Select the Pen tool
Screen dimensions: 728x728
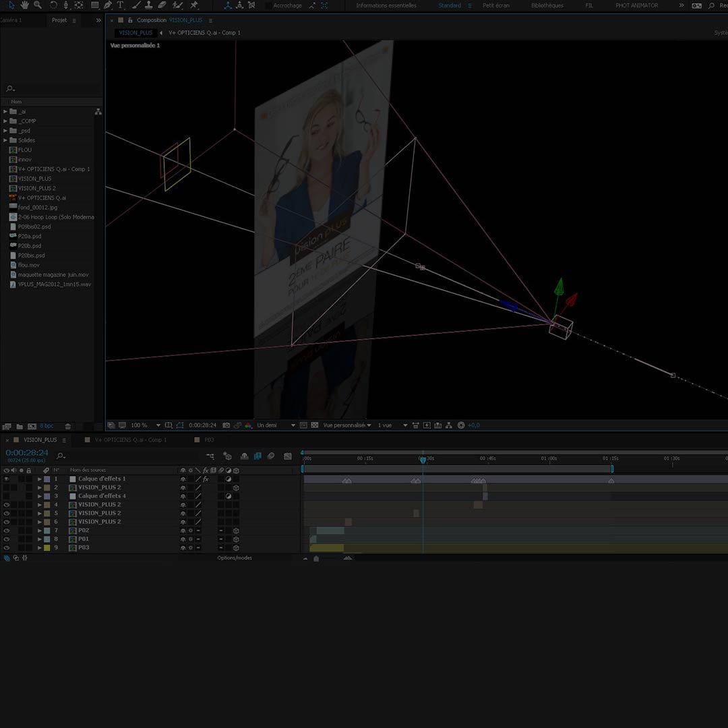coord(108,5)
